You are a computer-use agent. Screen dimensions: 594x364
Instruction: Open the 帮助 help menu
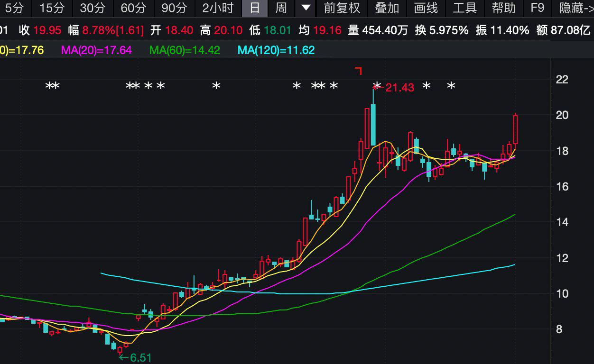(x=503, y=8)
